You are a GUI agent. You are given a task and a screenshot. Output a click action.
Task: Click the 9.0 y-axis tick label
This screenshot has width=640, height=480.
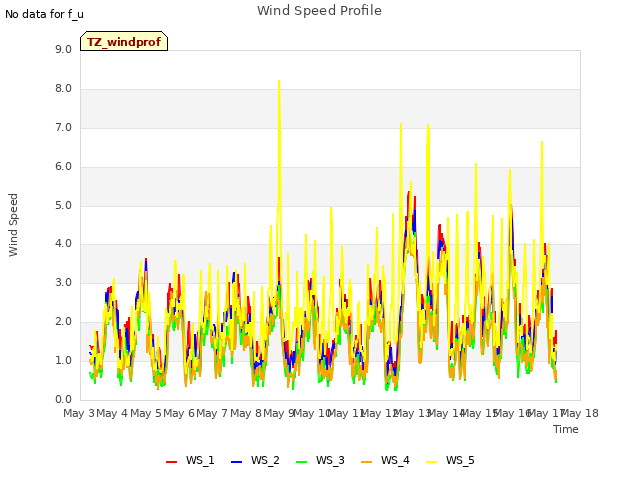tap(63, 49)
